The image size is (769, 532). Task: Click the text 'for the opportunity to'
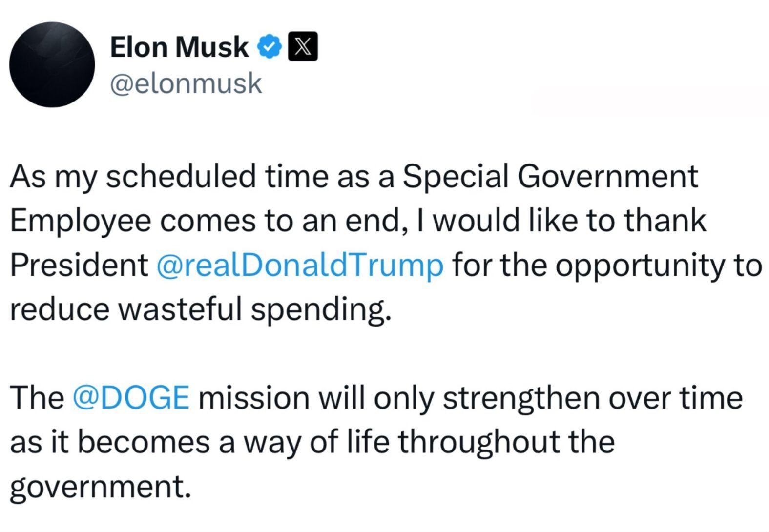607,265
